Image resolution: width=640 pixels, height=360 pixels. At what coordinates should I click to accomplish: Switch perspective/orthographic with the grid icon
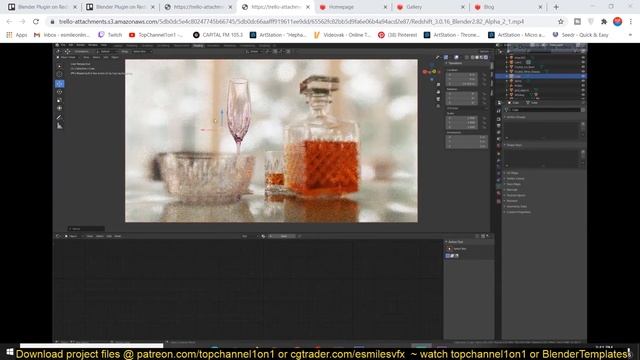click(x=438, y=106)
